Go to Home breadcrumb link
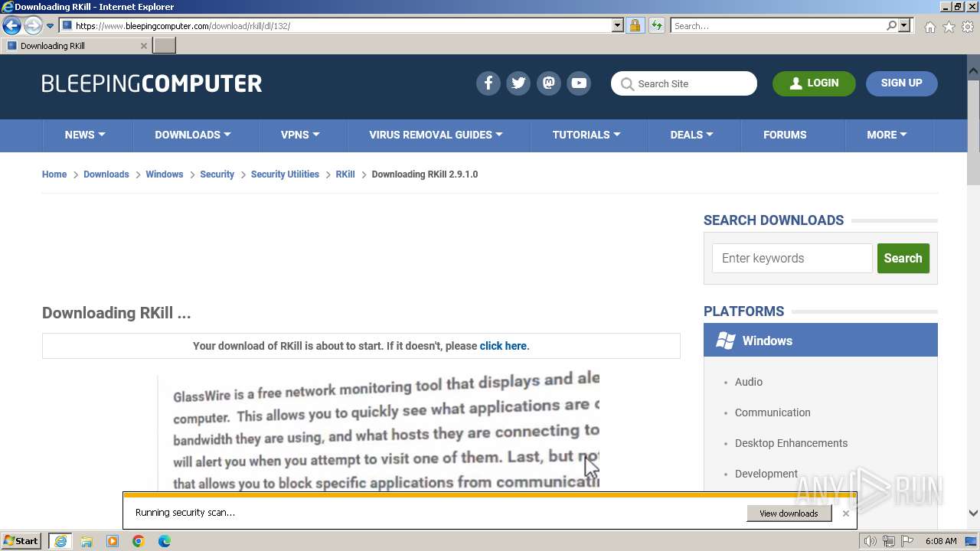The width and height of the screenshot is (980, 551). point(54,174)
